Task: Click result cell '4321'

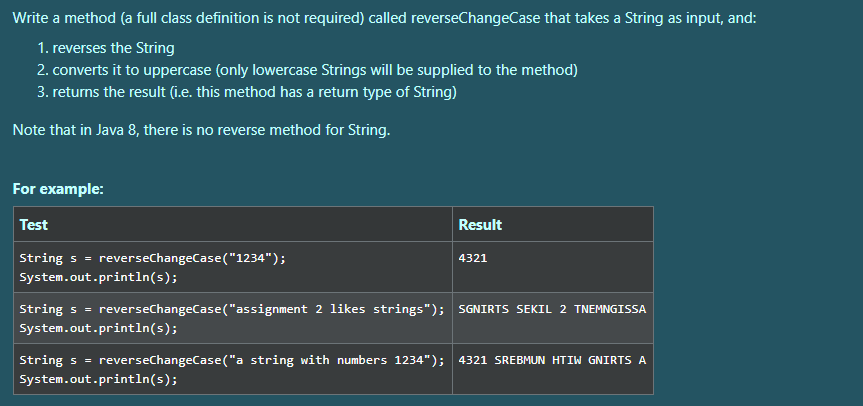Action: click(473, 257)
